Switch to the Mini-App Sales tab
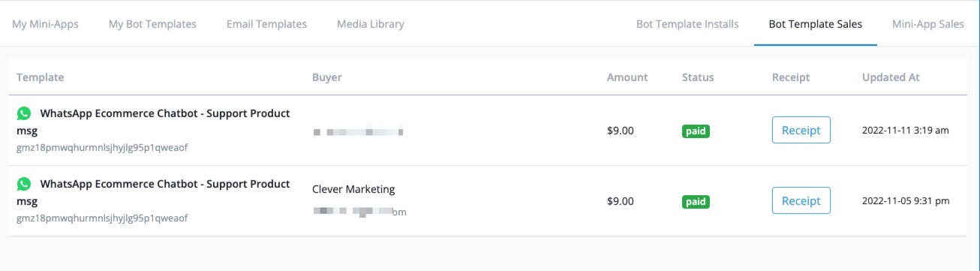The width and height of the screenshot is (980, 271). click(928, 24)
